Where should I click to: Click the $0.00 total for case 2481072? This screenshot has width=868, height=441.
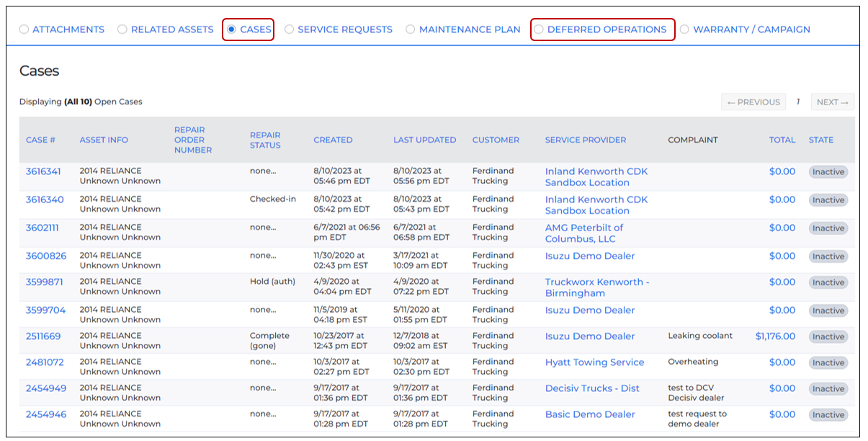click(782, 362)
